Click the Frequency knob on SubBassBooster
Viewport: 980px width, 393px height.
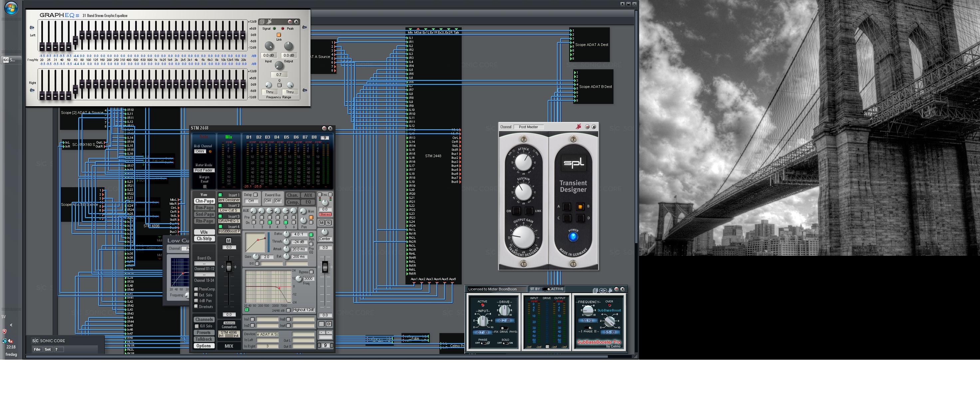click(x=588, y=310)
